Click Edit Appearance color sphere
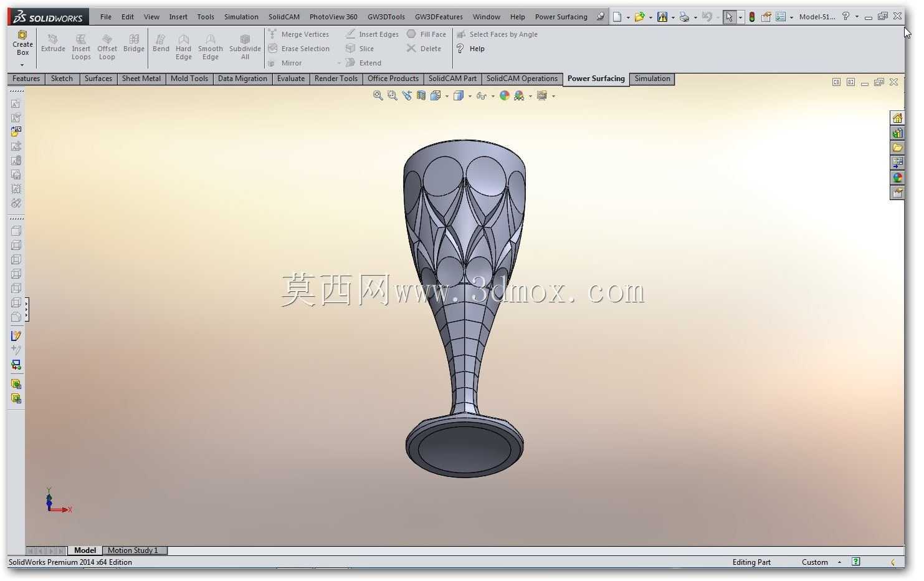This screenshot has width=924, height=581. coord(504,95)
